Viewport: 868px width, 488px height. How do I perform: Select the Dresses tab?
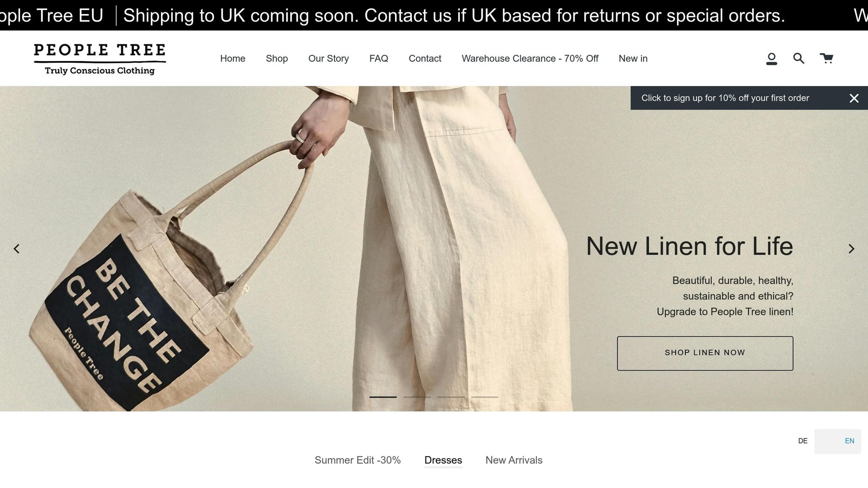[x=443, y=460]
